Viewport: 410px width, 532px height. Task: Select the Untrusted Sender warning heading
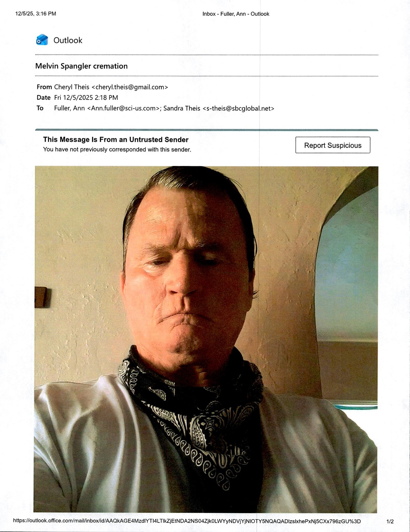click(x=116, y=140)
